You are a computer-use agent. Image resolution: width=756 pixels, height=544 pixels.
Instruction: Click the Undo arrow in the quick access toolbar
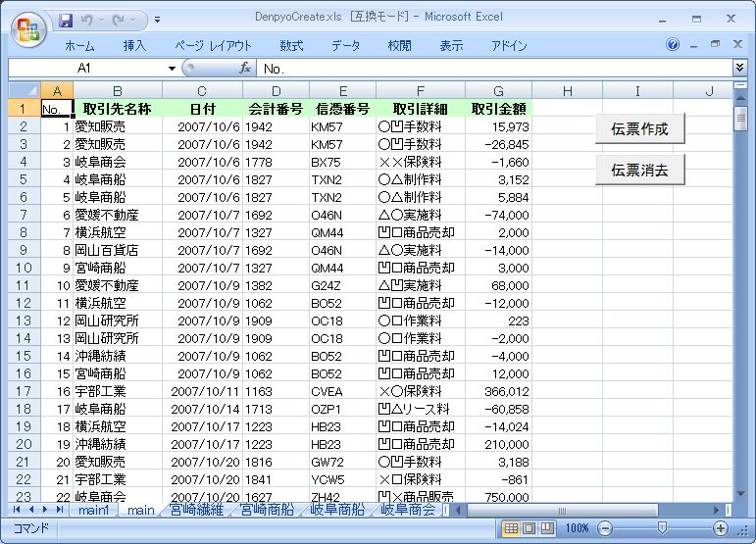click(x=88, y=19)
